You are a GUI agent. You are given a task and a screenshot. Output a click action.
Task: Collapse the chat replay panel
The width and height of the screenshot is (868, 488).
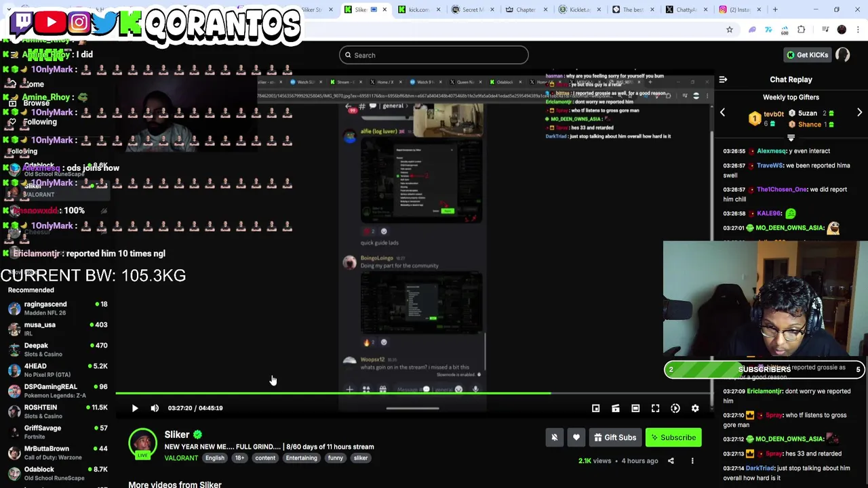(x=723, y=79)
